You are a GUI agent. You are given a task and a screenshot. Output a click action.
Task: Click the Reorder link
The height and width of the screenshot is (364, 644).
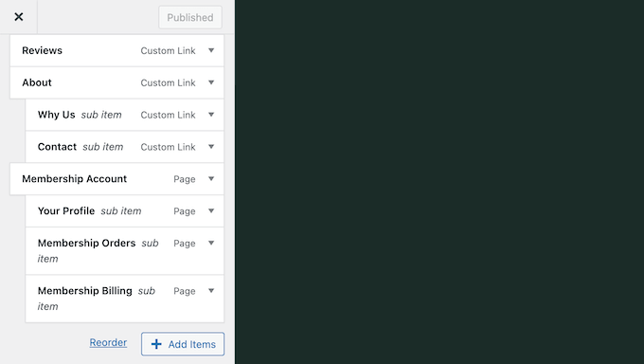click(108, 342)
